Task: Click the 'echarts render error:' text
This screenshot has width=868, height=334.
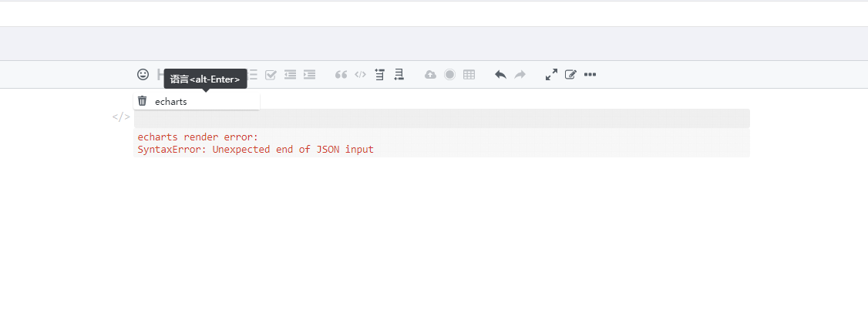Action: point(198,137)
